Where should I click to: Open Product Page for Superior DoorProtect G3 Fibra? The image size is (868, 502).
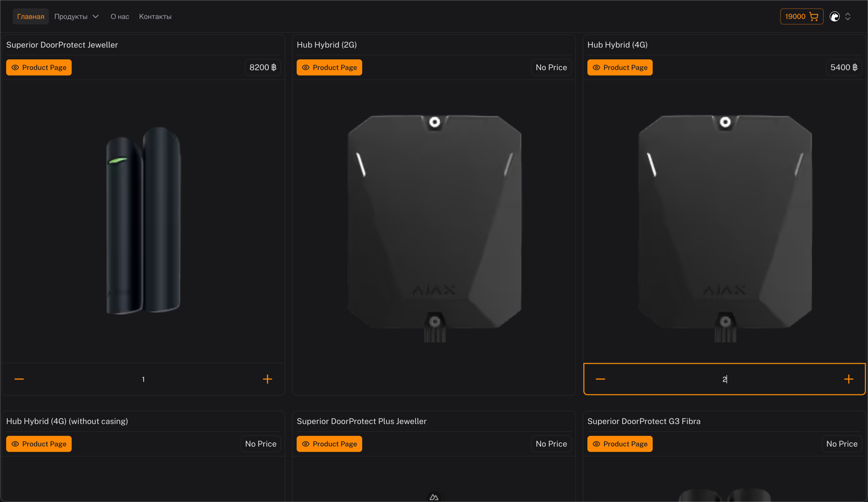coord(620,444)
